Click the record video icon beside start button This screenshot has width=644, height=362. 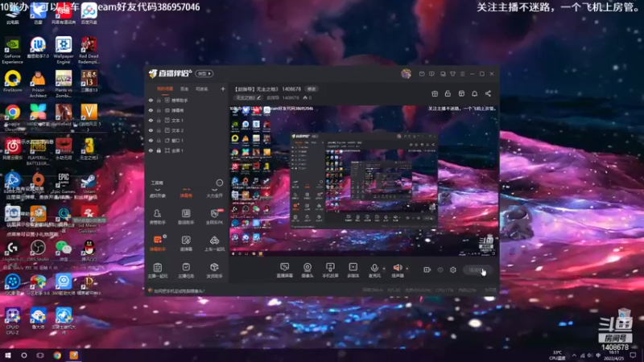(x=427, y=269)
